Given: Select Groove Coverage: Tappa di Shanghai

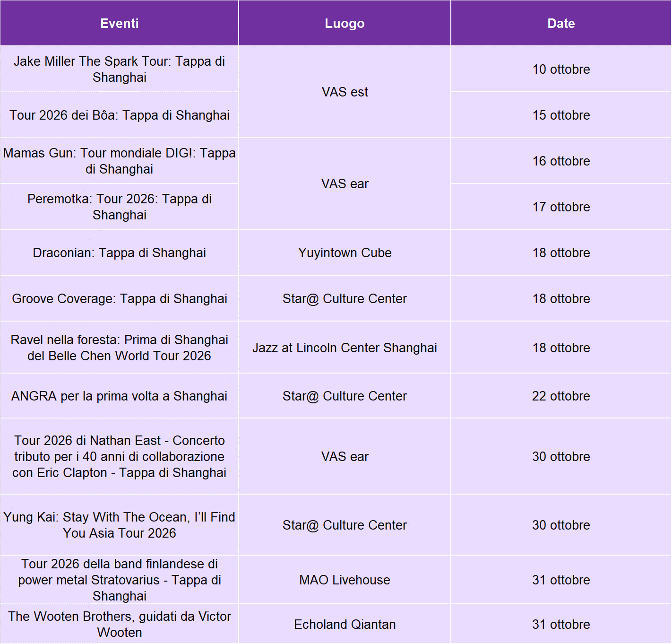Looking at the screenshot, I should 120,298.
